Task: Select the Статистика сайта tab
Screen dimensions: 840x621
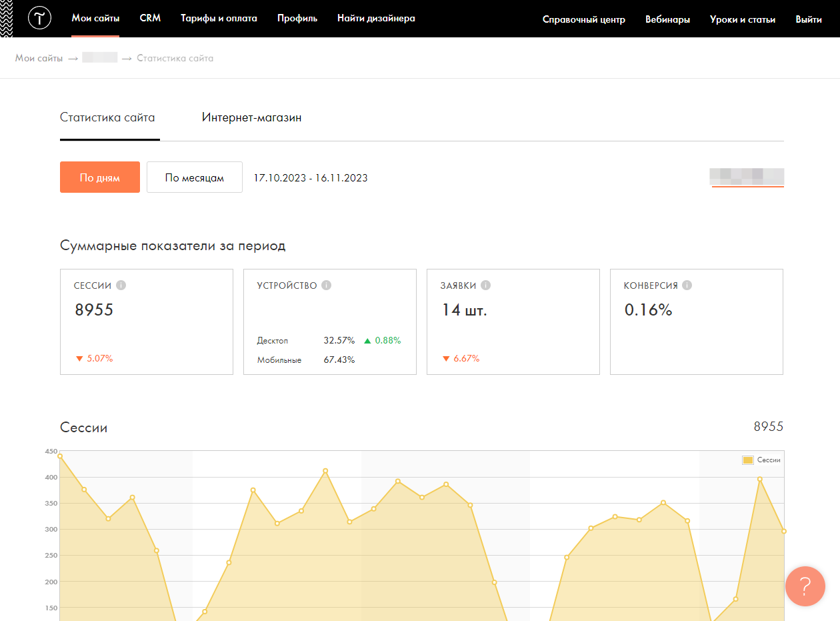Action: coord(107,118)
